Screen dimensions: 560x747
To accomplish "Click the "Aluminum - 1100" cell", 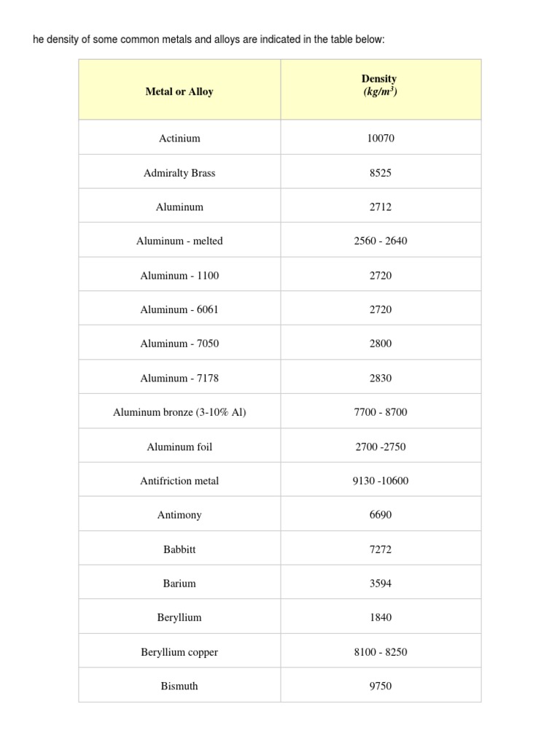I will [179, 276].
